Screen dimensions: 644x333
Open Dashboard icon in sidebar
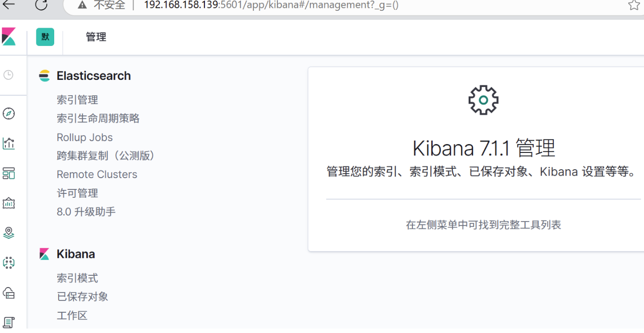8,173
